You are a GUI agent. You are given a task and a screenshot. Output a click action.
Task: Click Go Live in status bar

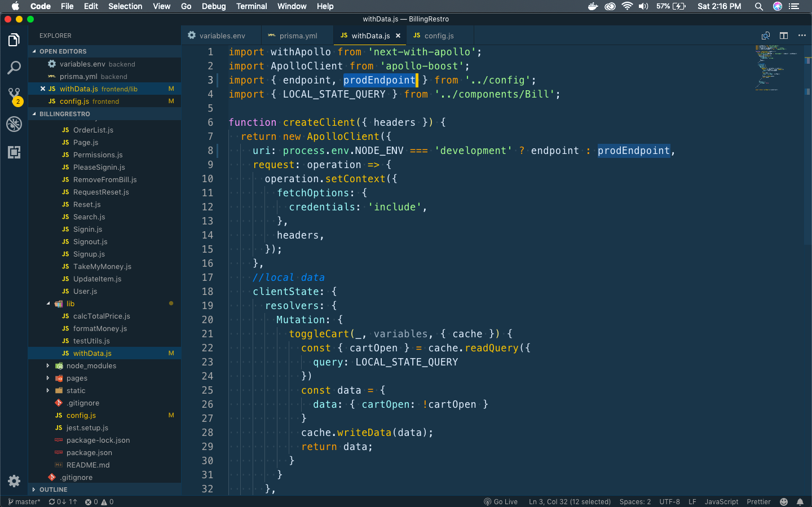501,501
